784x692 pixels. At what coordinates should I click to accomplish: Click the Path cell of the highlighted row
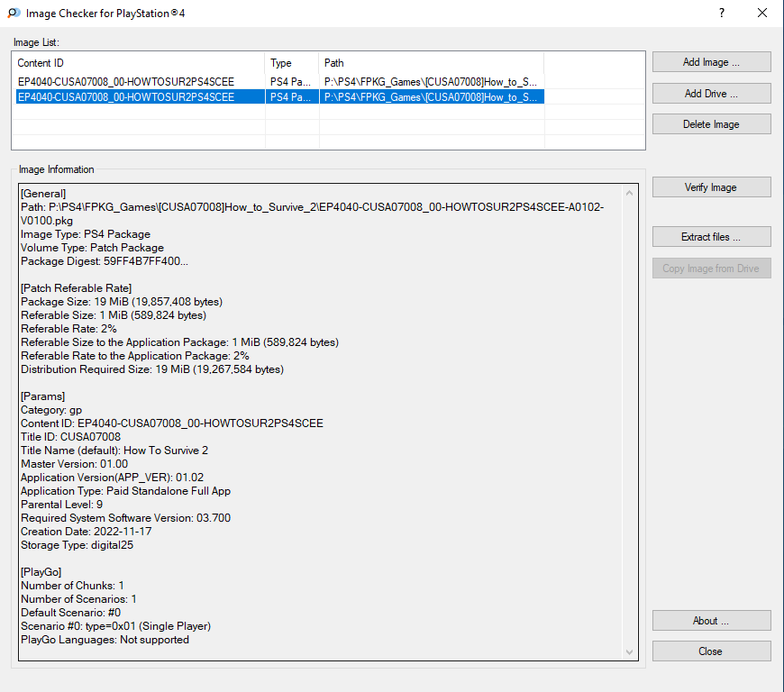click(x=431, y=97)
